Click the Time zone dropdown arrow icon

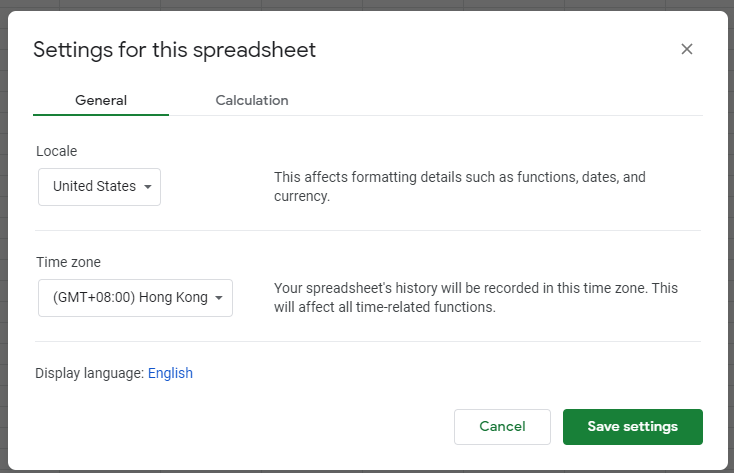coord(219,298)
